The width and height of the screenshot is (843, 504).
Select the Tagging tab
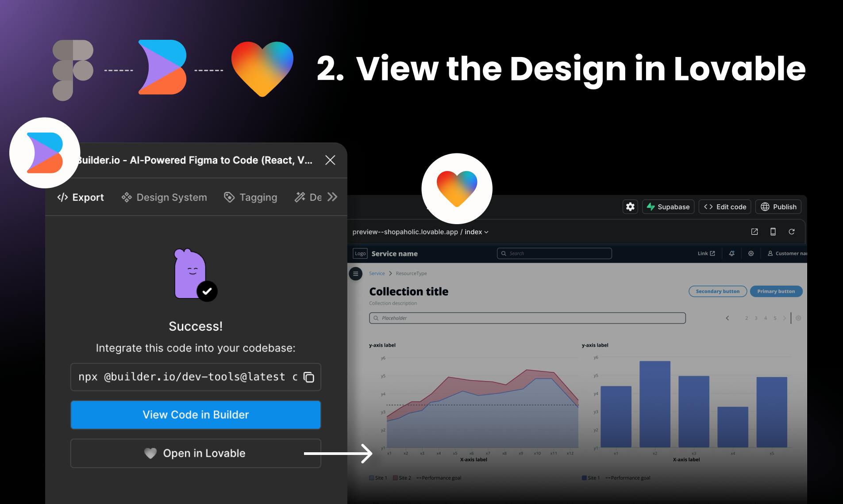[250, 197]
